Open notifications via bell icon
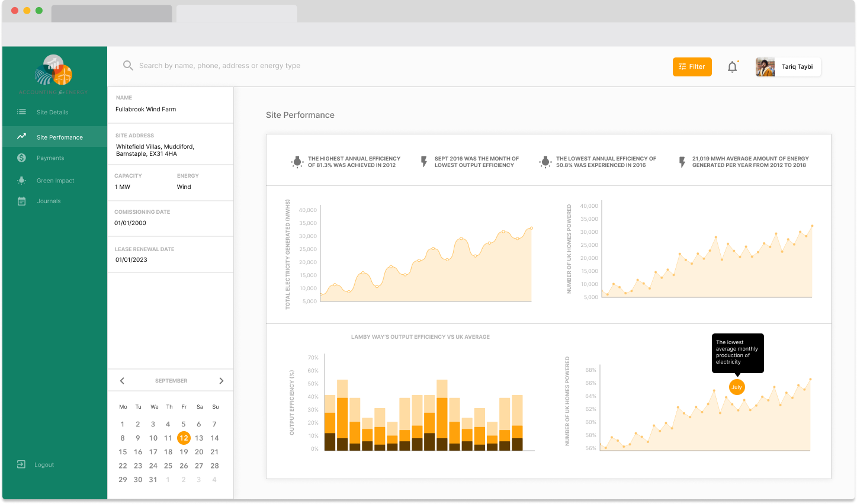This screenshot has width=857, height=504. click(733, 67)
